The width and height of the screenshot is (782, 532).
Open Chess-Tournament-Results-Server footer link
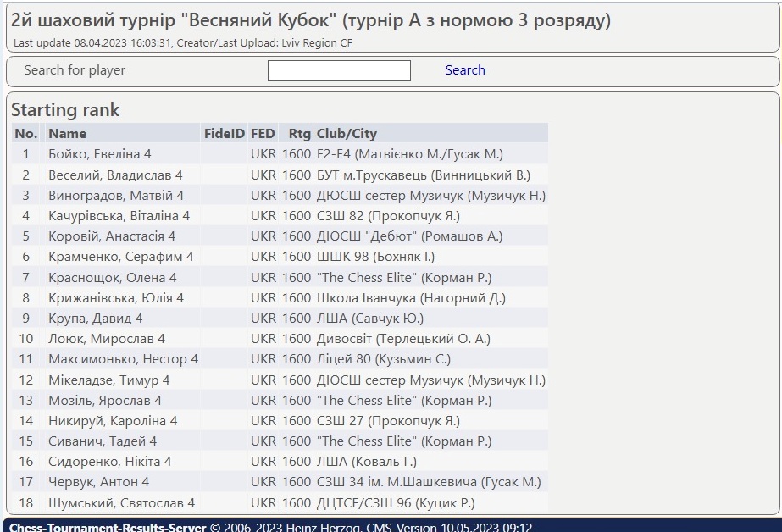[x=108, y=528]
